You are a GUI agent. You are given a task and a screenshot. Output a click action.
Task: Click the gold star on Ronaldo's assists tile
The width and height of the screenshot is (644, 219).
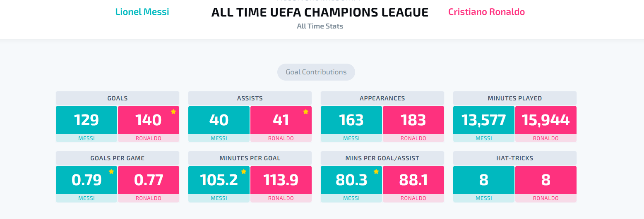click(306, 112)
